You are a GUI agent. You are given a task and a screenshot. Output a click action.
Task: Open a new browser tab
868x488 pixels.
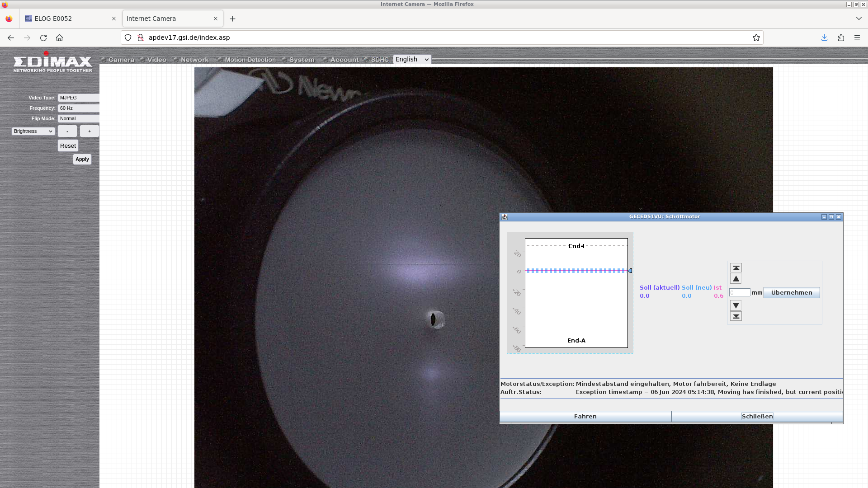pos(232,19)
